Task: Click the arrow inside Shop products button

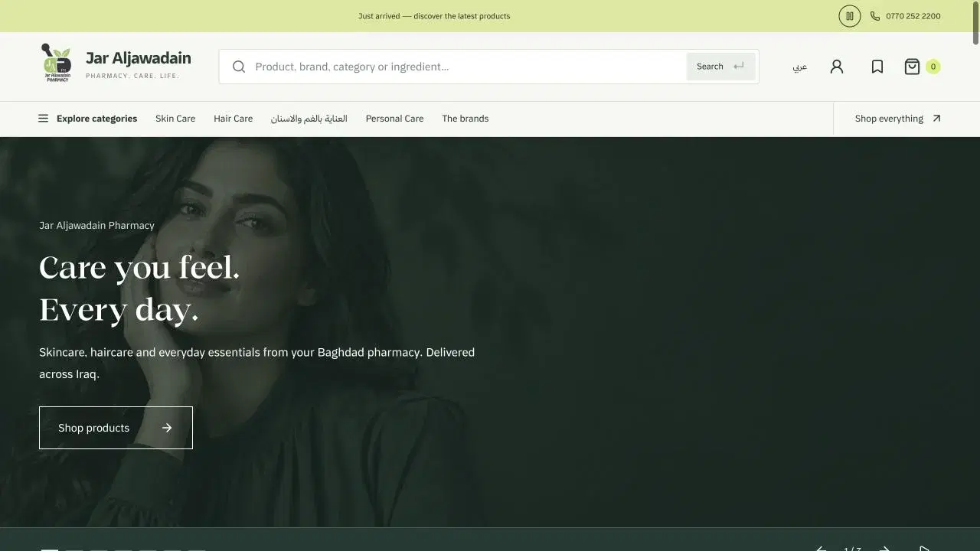Action: point(167,428)
